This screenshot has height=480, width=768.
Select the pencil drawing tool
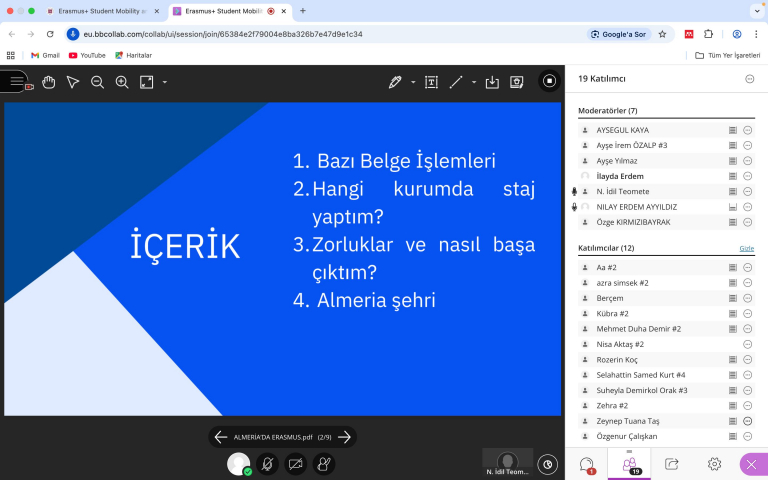click(x=395, y=82)
